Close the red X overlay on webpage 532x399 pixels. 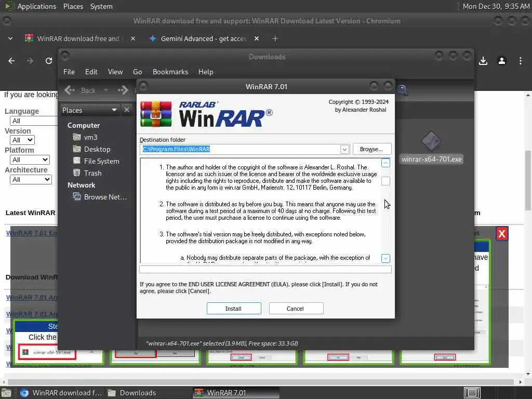tap(502, 233)
